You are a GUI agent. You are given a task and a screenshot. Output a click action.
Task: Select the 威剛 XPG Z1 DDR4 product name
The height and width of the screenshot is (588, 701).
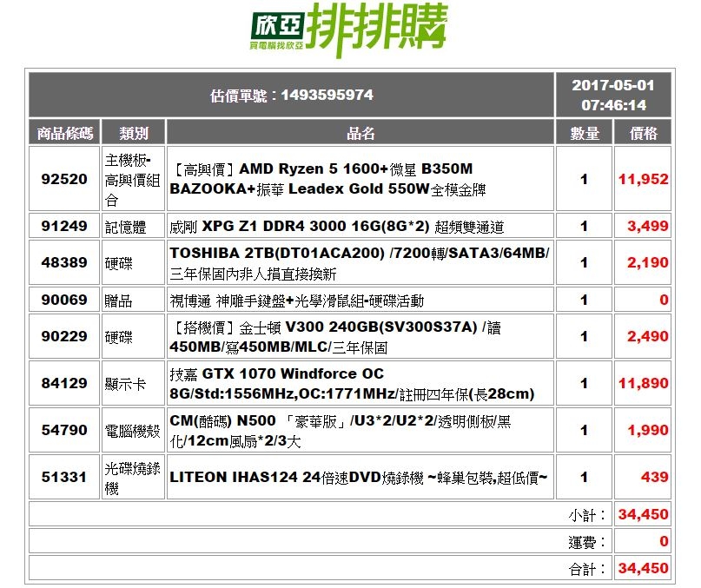pos(337,227)
